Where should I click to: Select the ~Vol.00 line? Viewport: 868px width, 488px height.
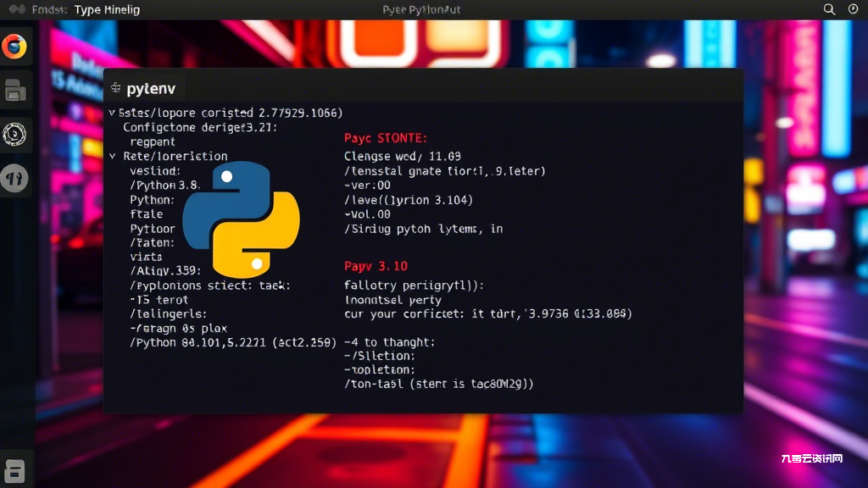[x=367, y=214]
